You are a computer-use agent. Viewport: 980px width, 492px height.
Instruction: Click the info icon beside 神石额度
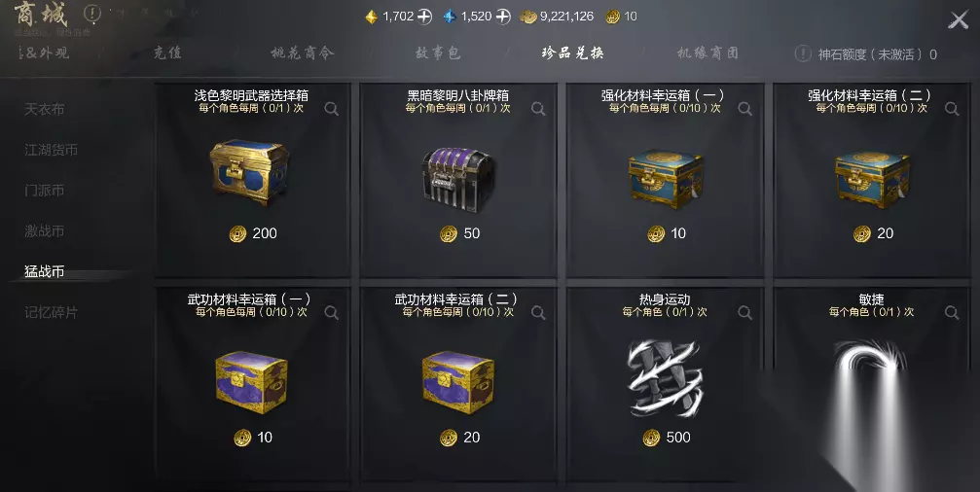click(803, 53)
